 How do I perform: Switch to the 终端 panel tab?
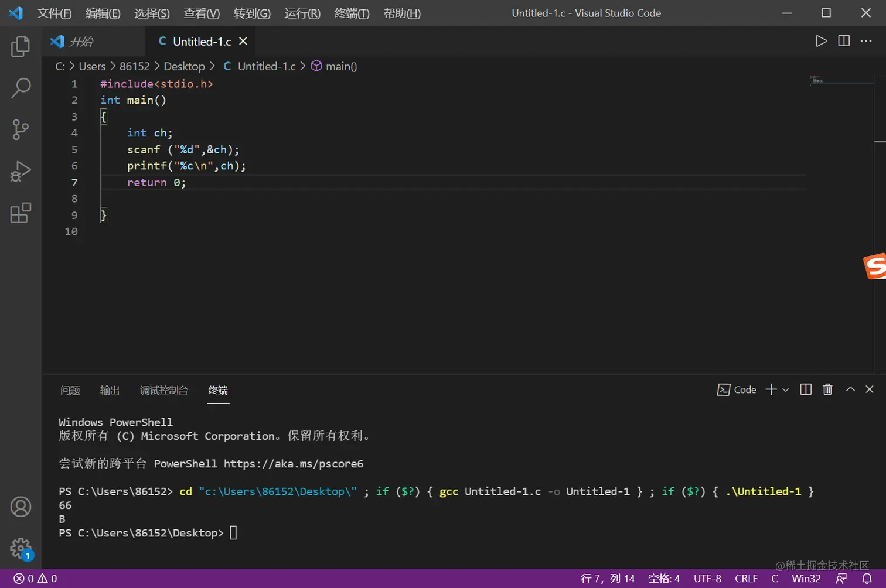(x=218, y=390)
